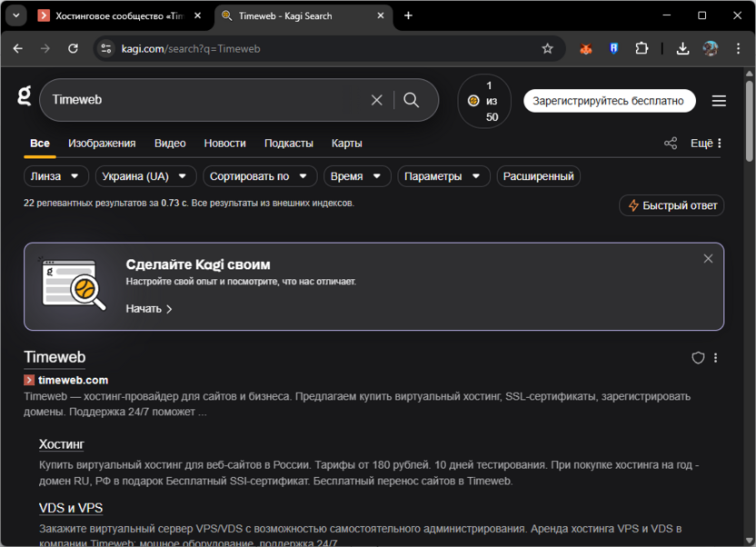This screenshot has height=547, width=756.
Task: Click the Kagi logo icon
Action: 25,96
